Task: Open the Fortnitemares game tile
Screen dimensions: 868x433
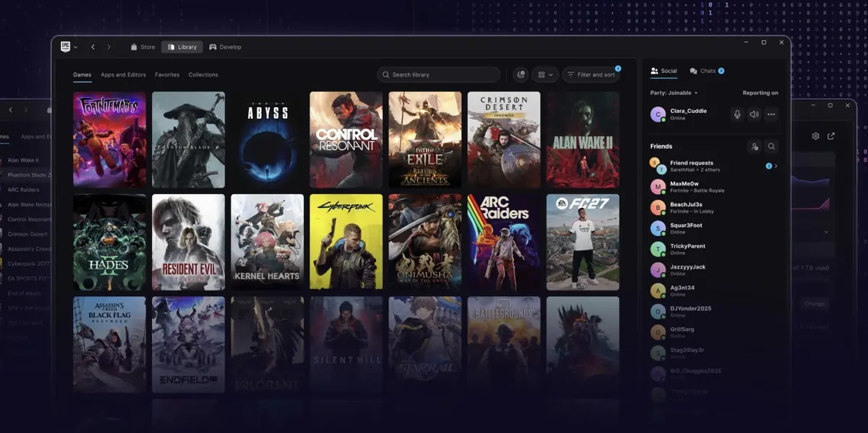Action: pos(109,140)
